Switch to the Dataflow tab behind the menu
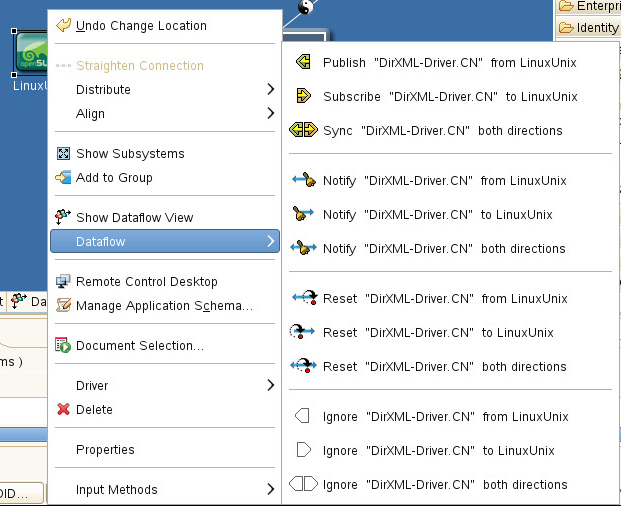The width and height of the screenshot is (621, 506). coord(28,302)
